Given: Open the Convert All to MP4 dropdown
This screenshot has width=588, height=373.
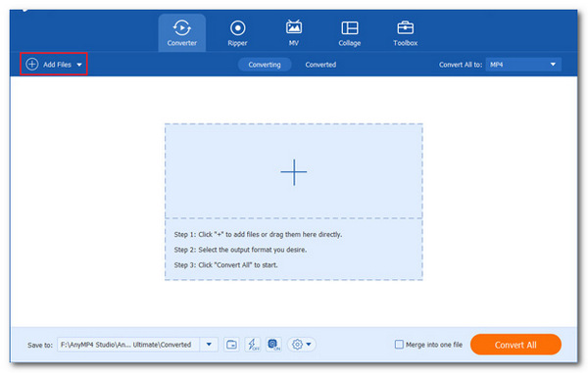Looking at the screenshot, I should [x=523, y=65].
